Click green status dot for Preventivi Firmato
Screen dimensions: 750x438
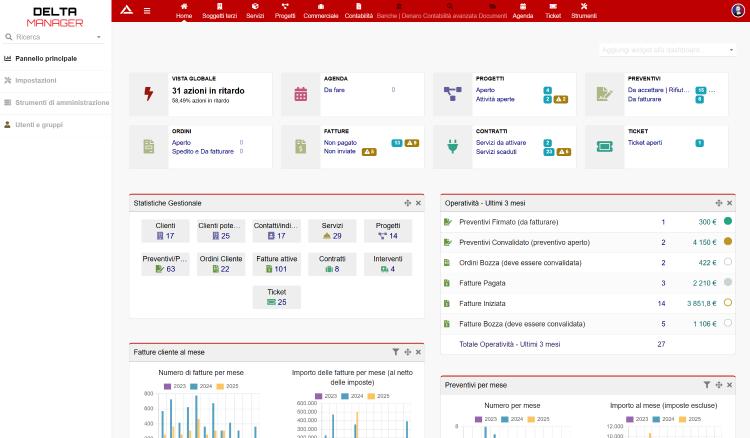(x=728, y=221)
